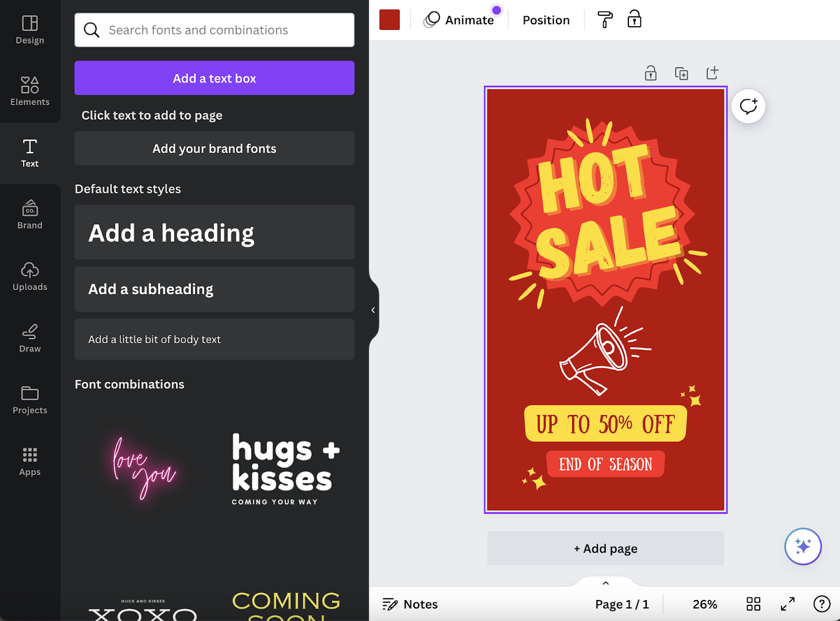Screen dimensions: 840x621
Task: Add a comment using the speech bubble icon
Action: point(748,106)
